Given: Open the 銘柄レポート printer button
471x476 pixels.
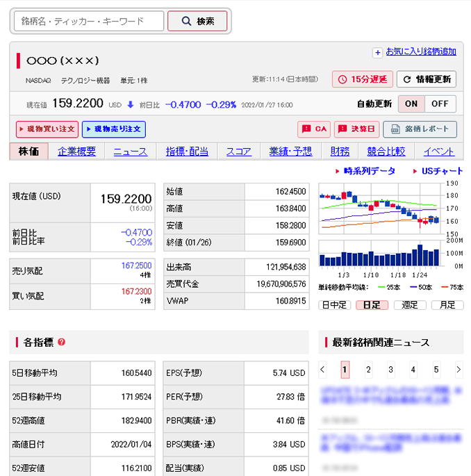Looking at the screenshot, I should pyautogui.click(x=420, y=129).
